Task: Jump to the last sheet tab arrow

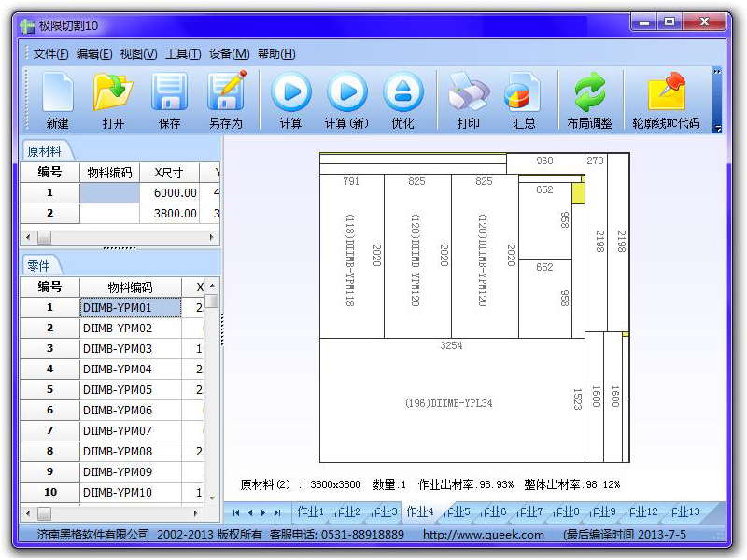Action: (x=277, y=512)
